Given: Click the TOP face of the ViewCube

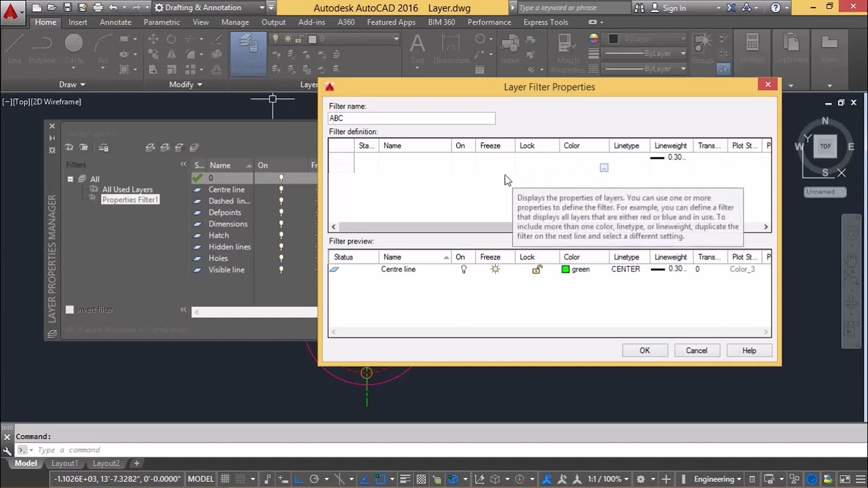Looking at the screenshot, I should click(825, 146).
